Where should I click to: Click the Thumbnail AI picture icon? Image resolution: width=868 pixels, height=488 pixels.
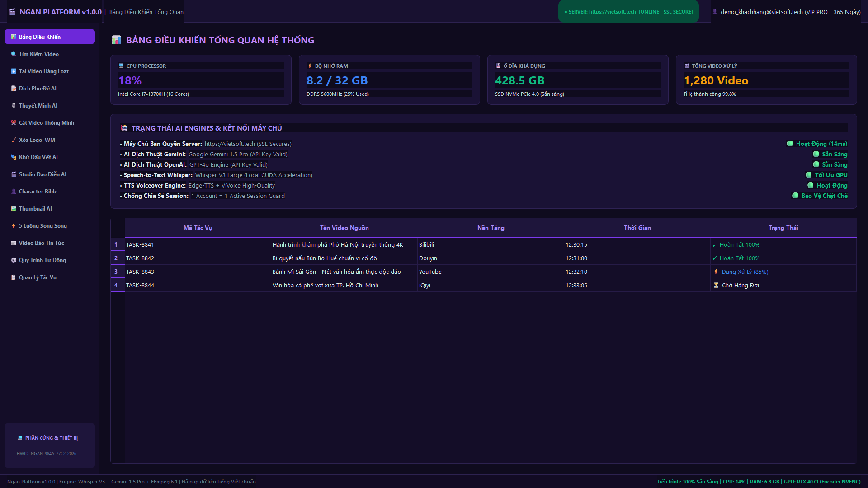14,209
